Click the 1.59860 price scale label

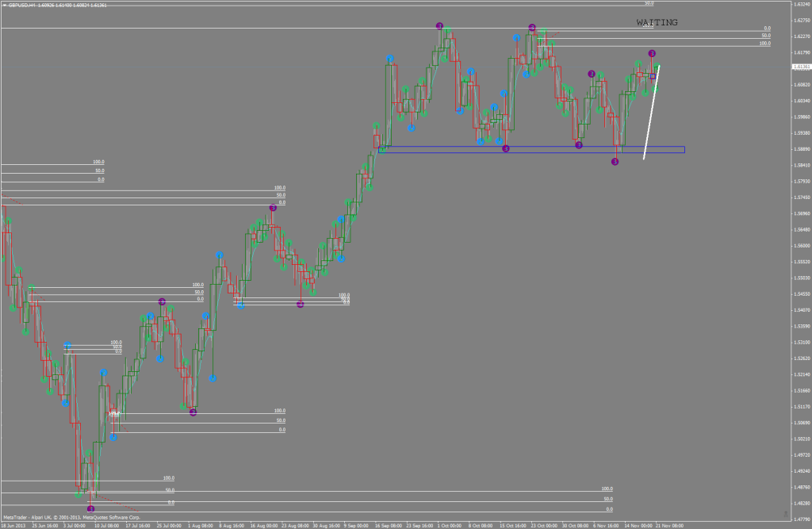[x=801, y=117]
